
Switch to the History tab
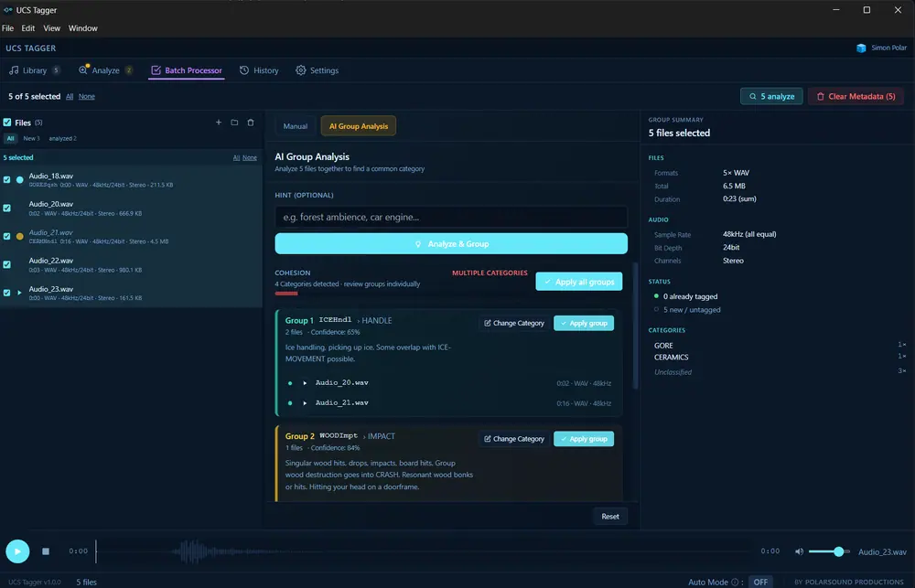coord(259,70)
